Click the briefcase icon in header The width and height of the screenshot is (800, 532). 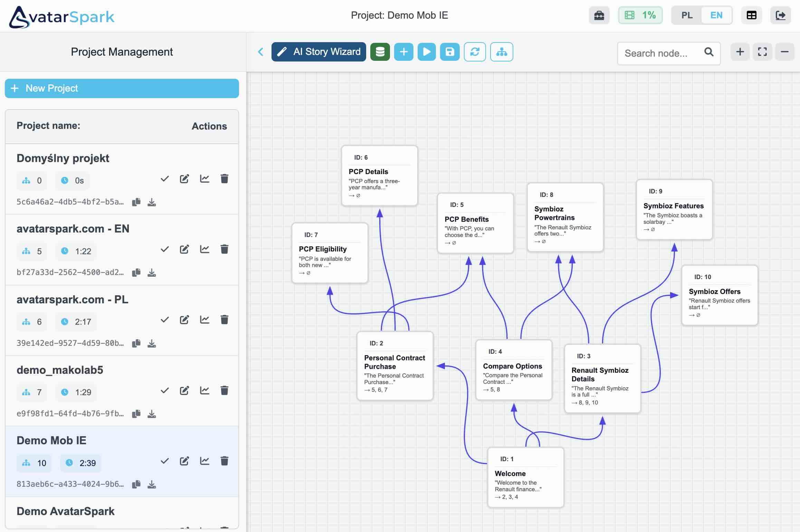(x=599, y=15)
